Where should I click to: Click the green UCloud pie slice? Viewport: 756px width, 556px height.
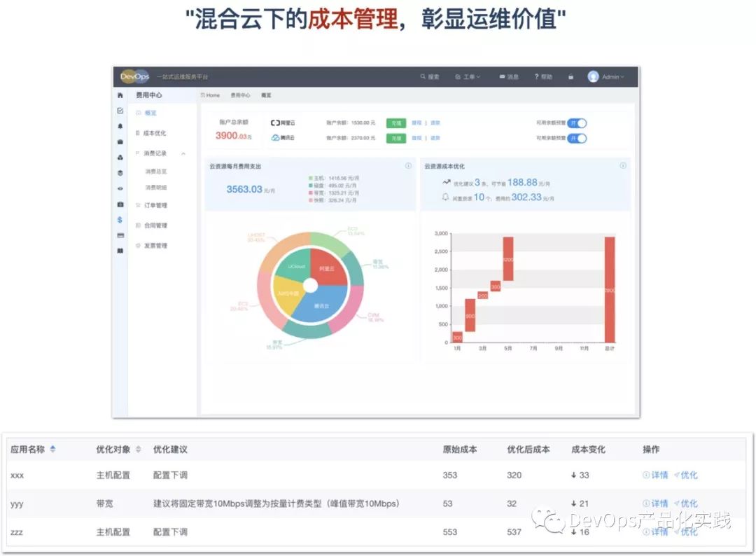tap(295, 265)
